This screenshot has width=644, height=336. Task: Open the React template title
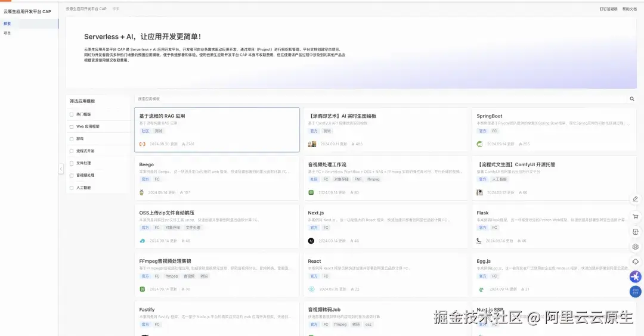pyautogui.click(x=314, y=262)
